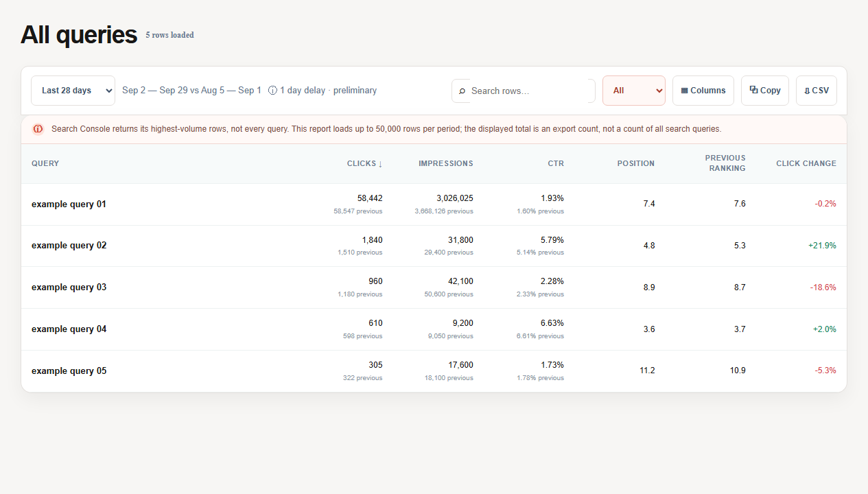Click the Columns button

(703, 91)
